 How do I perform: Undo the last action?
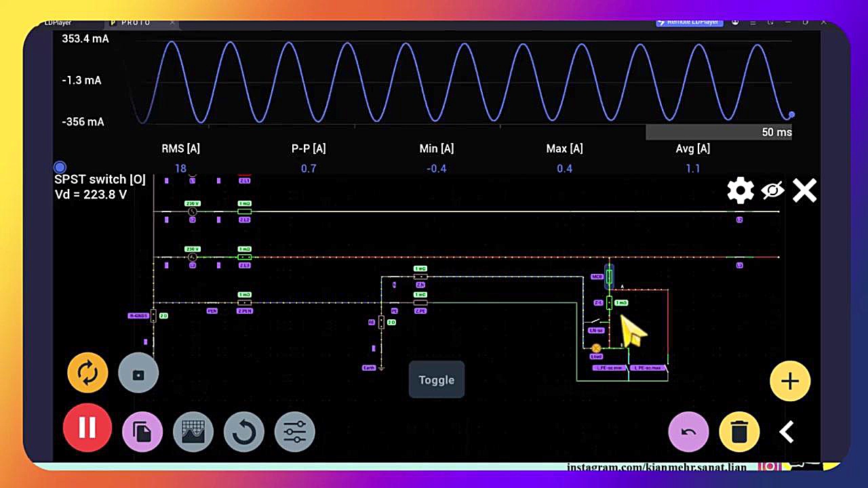click(688, 432)
